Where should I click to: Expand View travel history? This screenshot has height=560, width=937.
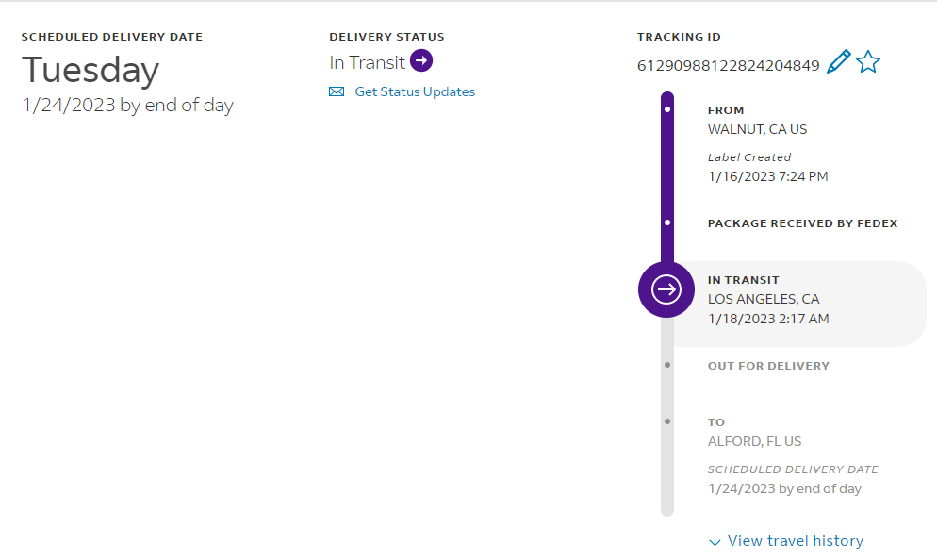pos(795,540)
